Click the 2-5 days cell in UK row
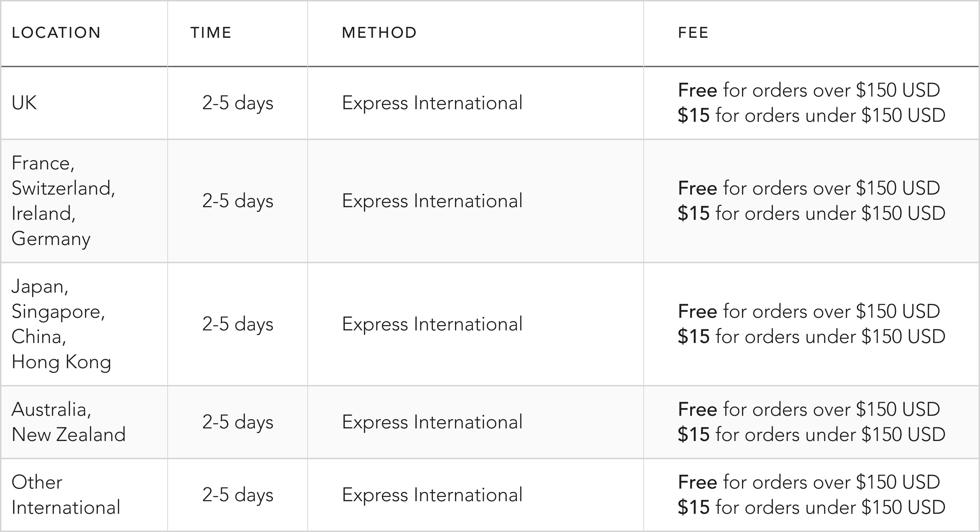The height and width of the screenshot is (532, 980). tap(238, 103)
